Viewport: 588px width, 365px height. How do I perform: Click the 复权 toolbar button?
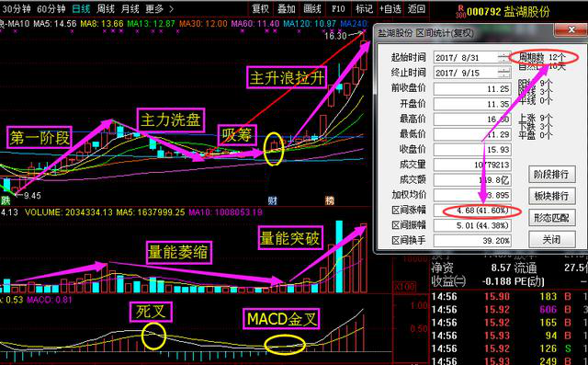(x=261, y=8)
